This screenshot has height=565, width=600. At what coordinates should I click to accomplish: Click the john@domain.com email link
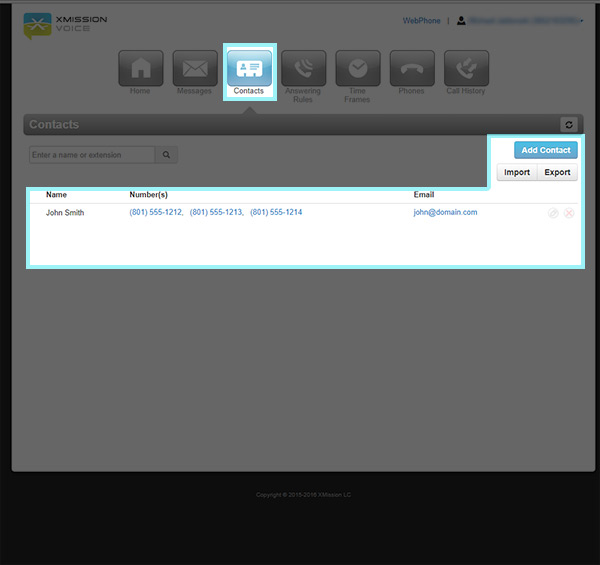(x=445, y=212)
